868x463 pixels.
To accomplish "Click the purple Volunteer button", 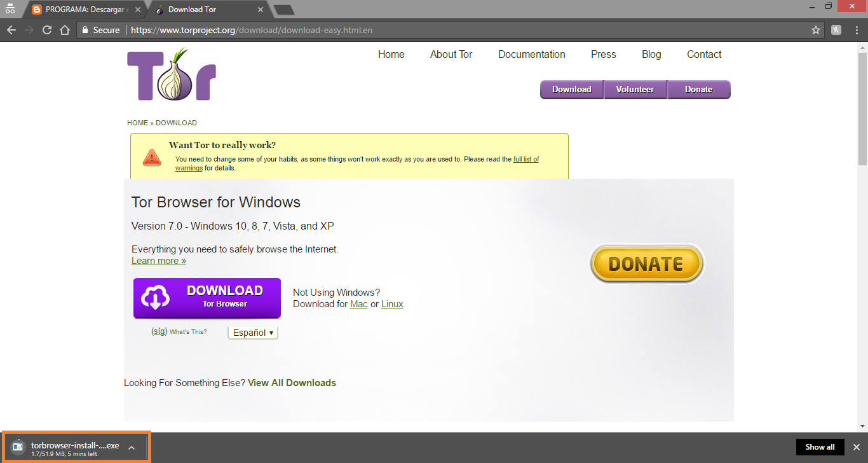I will tap(635, 90).
